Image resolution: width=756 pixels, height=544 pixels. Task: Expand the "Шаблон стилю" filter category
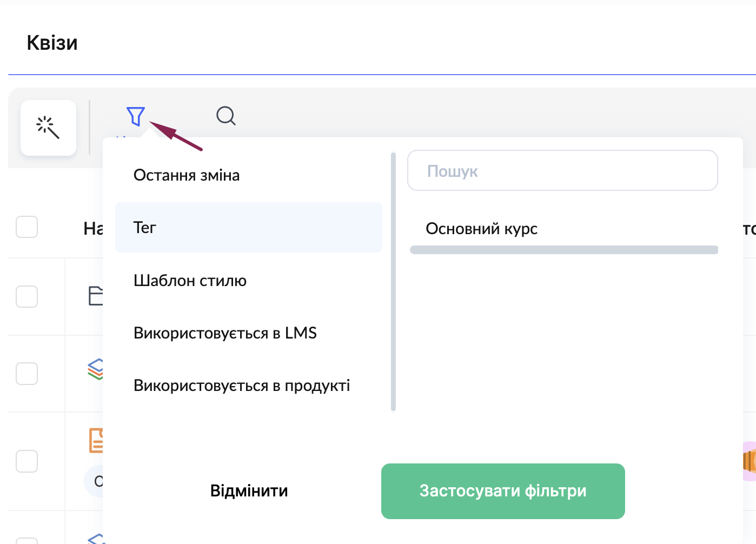coord(190,281)
